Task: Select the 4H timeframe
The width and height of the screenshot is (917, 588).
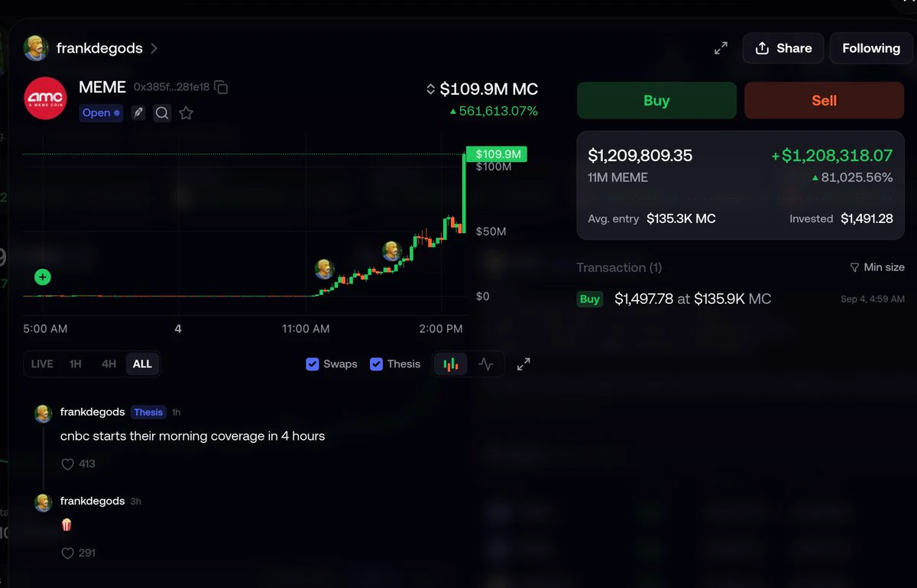Action: click(x=109, y=363)
